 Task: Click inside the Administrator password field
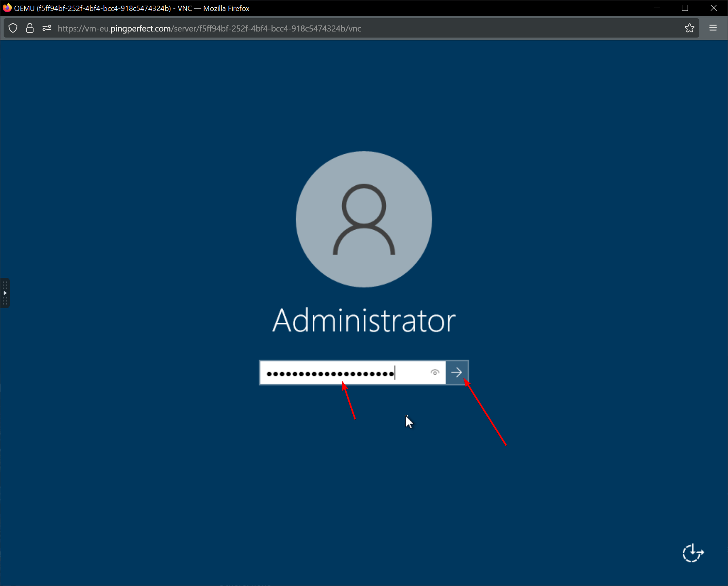click(x=343, y=372)
